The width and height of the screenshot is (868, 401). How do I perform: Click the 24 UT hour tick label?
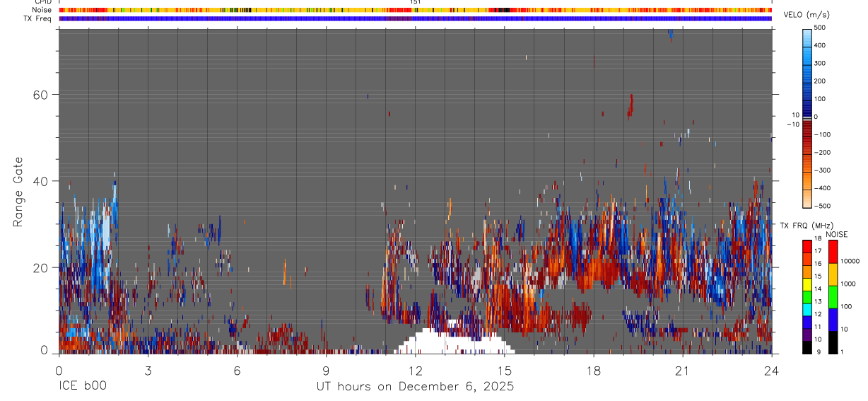pos(771,370)
